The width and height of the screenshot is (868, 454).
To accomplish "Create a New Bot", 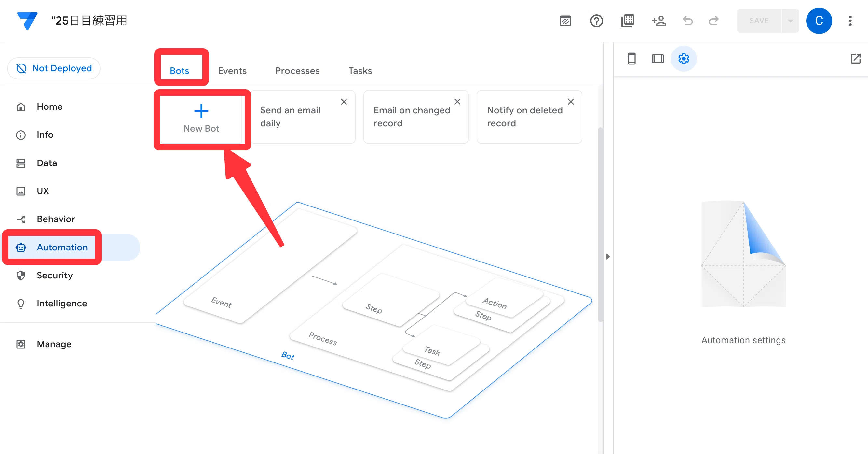I will (201, 119).
